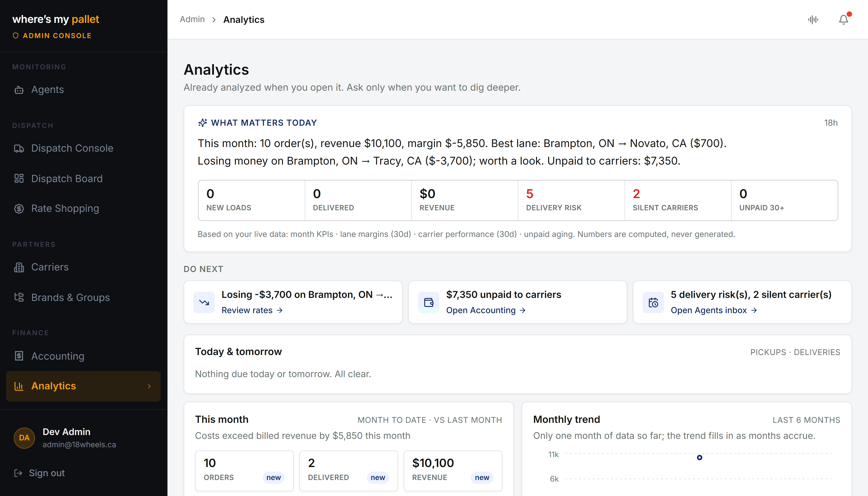The height and width of the screenshot is (496, 868).
Task: Click the Unpaid 30+ stat tile
Action: click(x=784, y=200)
